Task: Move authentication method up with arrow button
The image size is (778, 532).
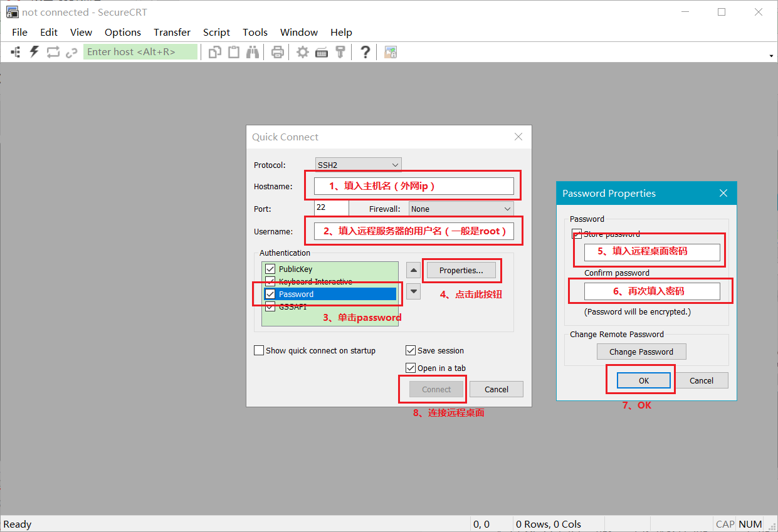Action: point(413,271)
